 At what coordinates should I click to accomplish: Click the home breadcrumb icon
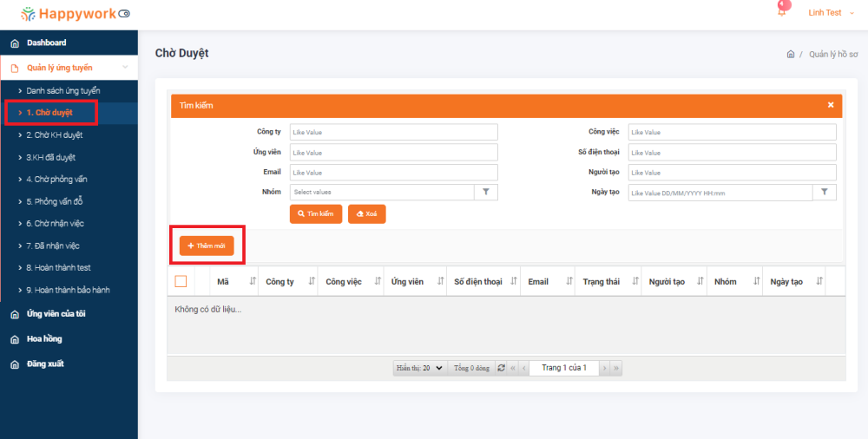pyautogui.click(x=790, y=54)
